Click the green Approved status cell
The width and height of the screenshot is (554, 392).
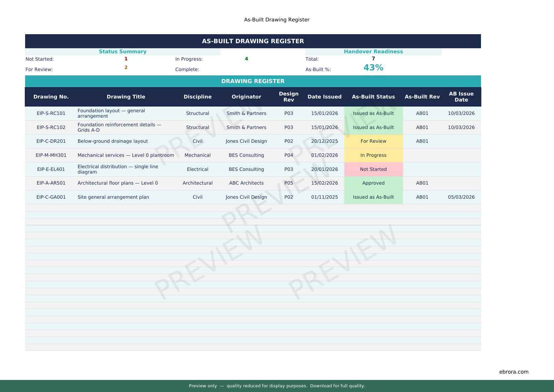pyautogui.click(x=373, y=183)
